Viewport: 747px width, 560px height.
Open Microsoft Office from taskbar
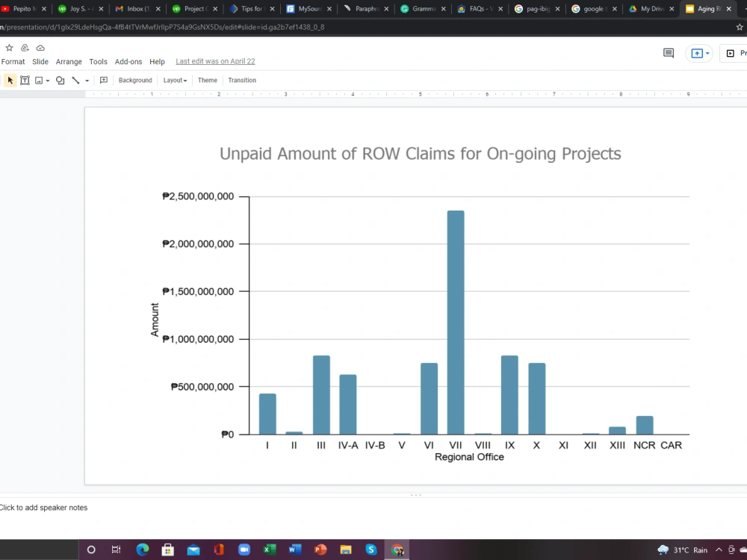[219, 550]
